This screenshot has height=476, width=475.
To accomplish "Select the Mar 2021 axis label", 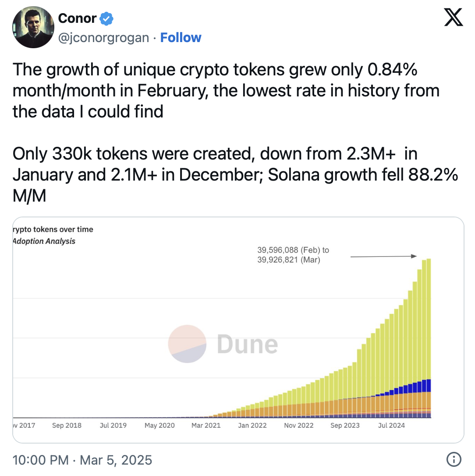I will [x=206, y=426].
